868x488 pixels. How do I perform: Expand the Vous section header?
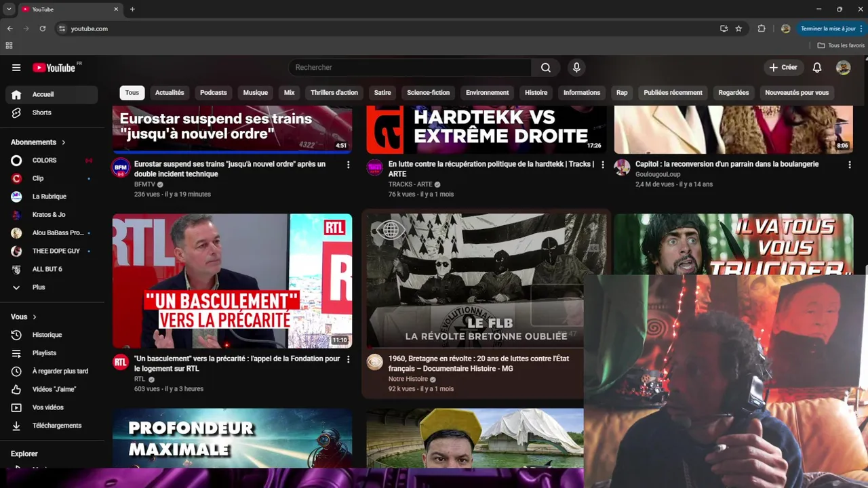click(x=24, y=317)
